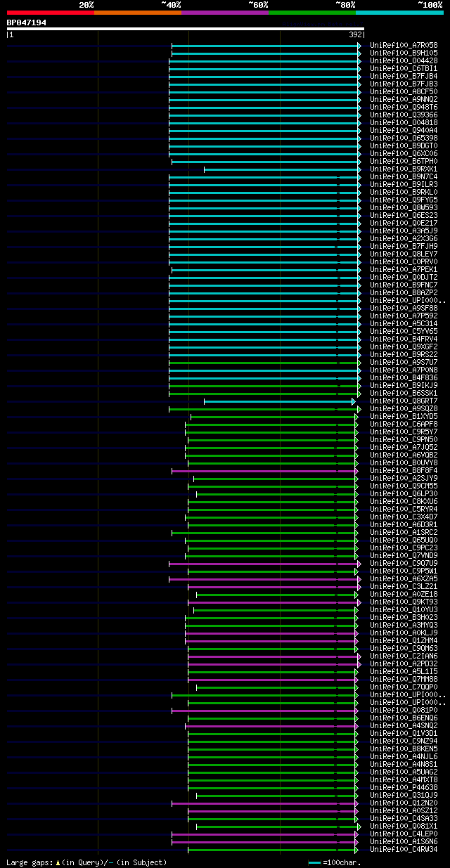Screen dimensions: 450x868
Task: Click the green ~80% identity legend segment
Action: click(312, 12)
